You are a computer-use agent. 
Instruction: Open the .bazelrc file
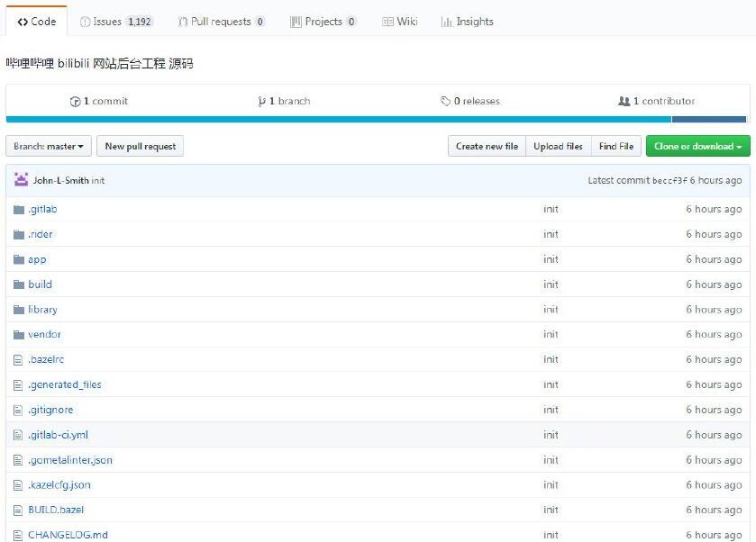point(46,359)
